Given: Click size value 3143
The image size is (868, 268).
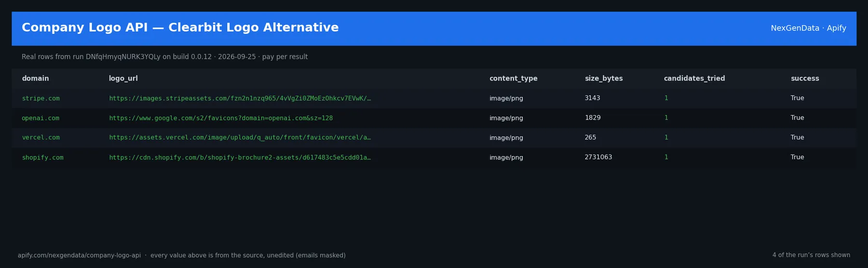Looking at the screenshot, I should click(x=592, y=98).
